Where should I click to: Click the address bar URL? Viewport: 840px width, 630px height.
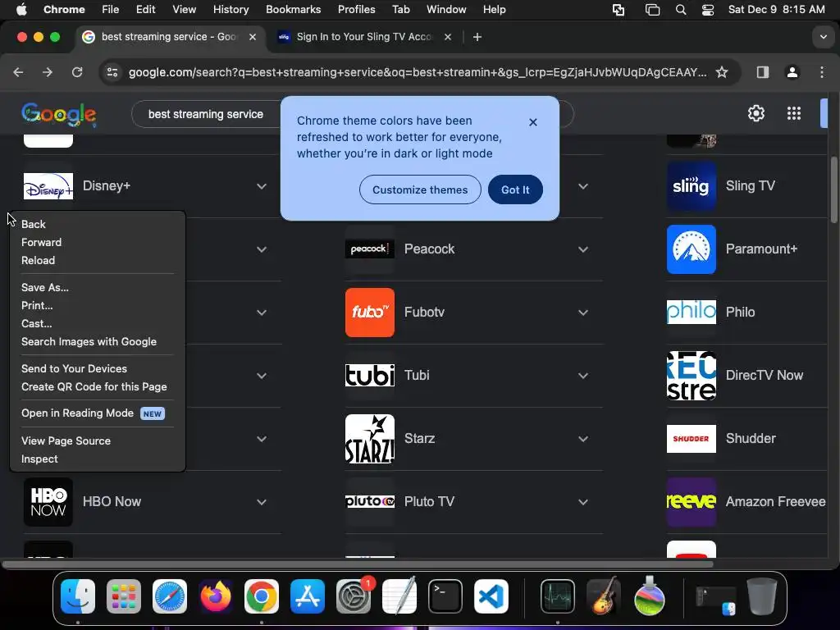[418, 72]
